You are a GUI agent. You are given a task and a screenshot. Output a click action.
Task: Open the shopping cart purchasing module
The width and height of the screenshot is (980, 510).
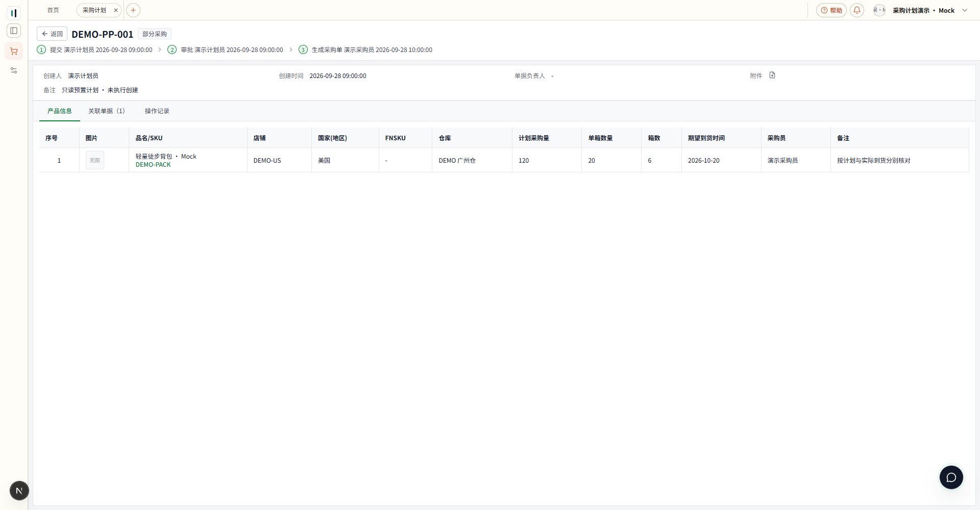coord(14,51)
